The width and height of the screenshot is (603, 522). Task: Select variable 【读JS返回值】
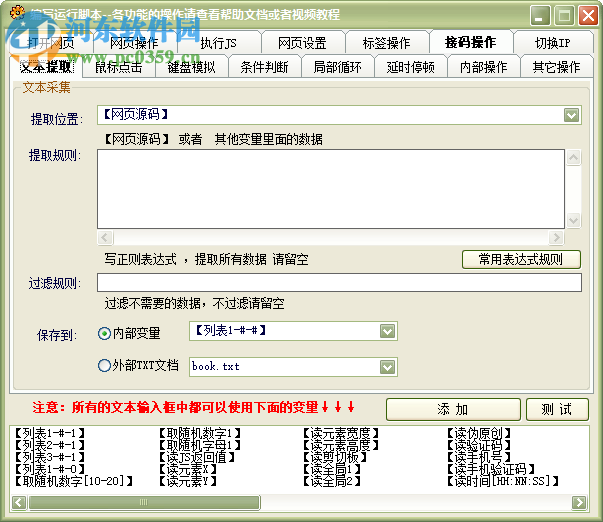[197, 457]
